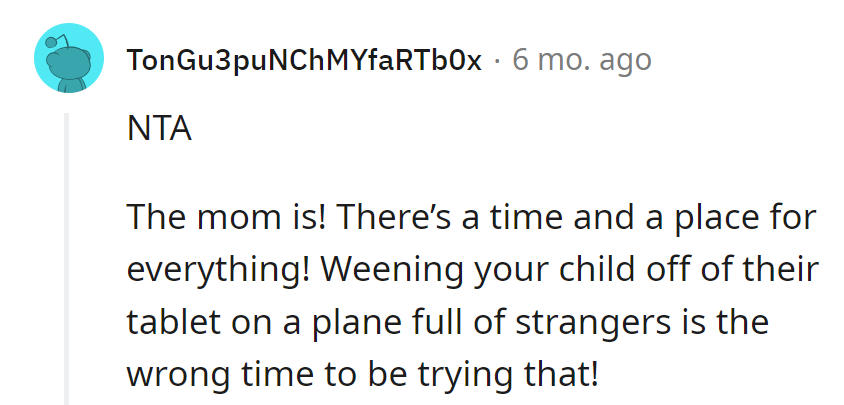The width and height of the screenshot is (844, 405).
Task: Click the word "for" ending the first line
Action: pyautogui.click(x=794, y=219)
